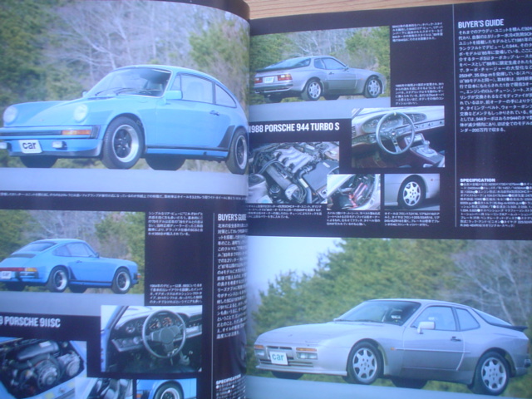Click the "BUYER'S GUIDE" heading on right page
The width and height of the screenshot is (532, 399).
tap(480, 24)
